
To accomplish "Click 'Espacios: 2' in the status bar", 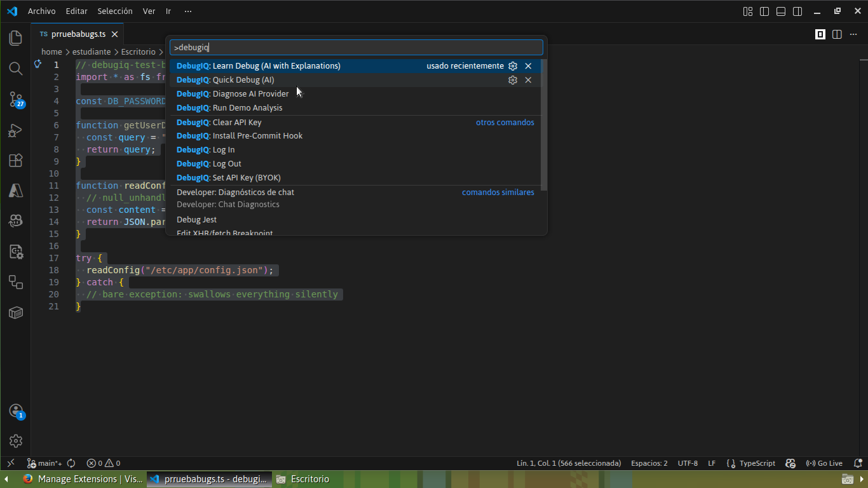I will point(649,463).
